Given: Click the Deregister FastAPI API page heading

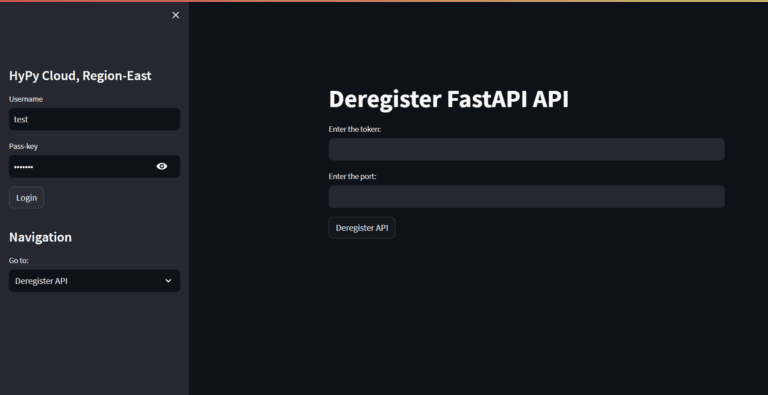Looking at the screenshot, I should pos(449,99).
